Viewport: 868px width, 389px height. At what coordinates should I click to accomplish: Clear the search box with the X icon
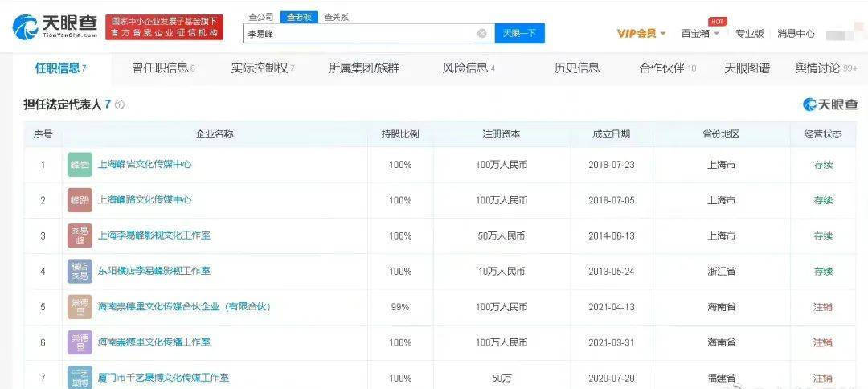click(x=482, y=33)
